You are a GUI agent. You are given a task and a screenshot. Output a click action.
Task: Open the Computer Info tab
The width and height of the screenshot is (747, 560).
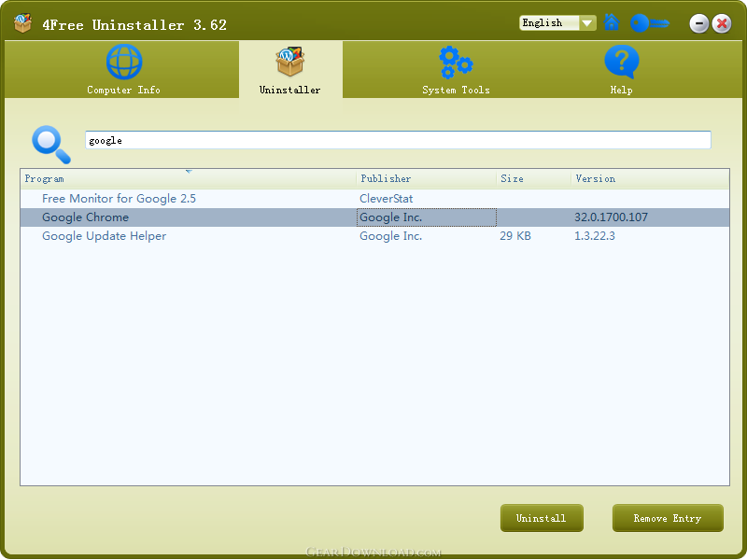[x=123, y=70]
